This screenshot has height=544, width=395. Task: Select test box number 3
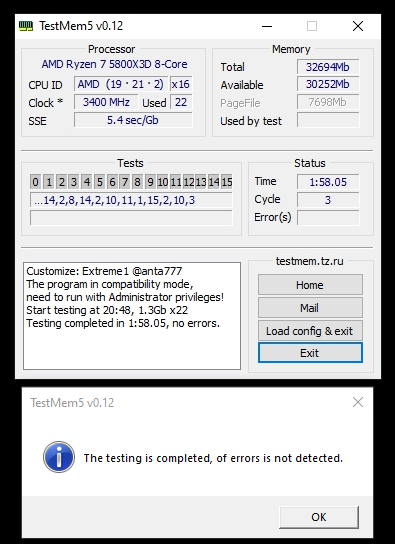pos(74,182)
